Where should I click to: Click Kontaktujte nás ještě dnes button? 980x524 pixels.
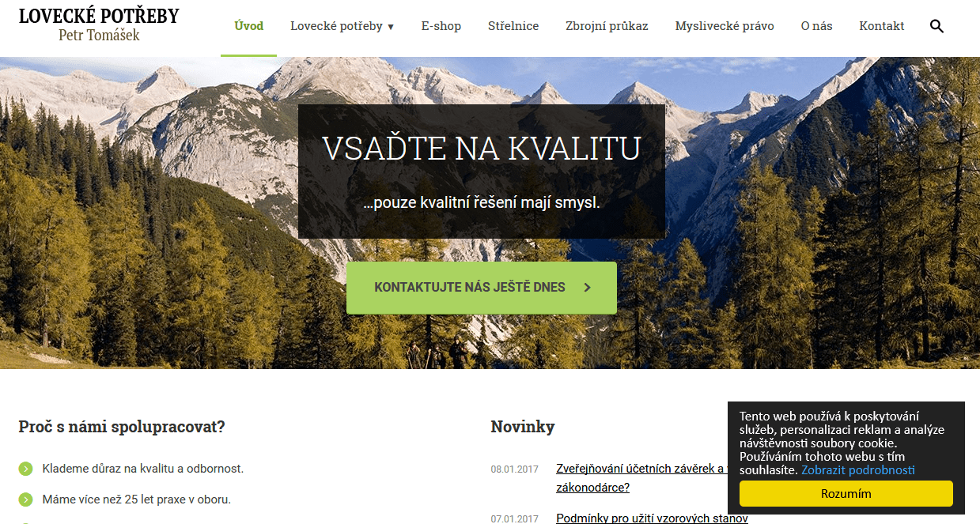point(482,288)
